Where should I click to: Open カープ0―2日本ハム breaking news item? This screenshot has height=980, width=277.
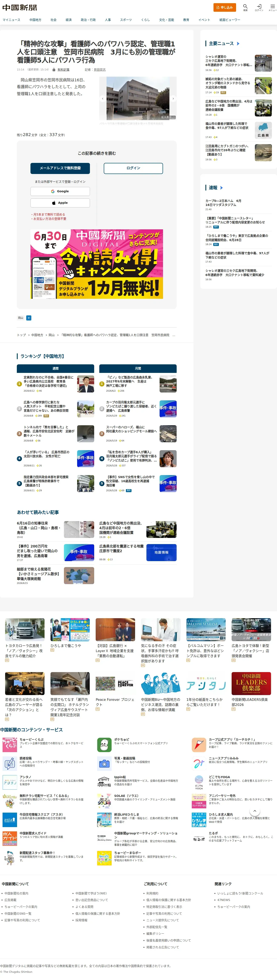[223, 203]
